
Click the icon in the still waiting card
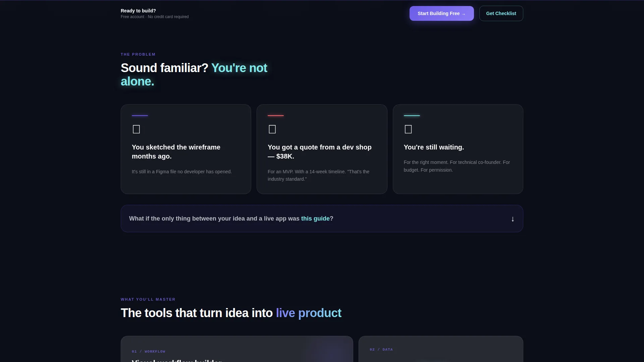coord(408,129)
